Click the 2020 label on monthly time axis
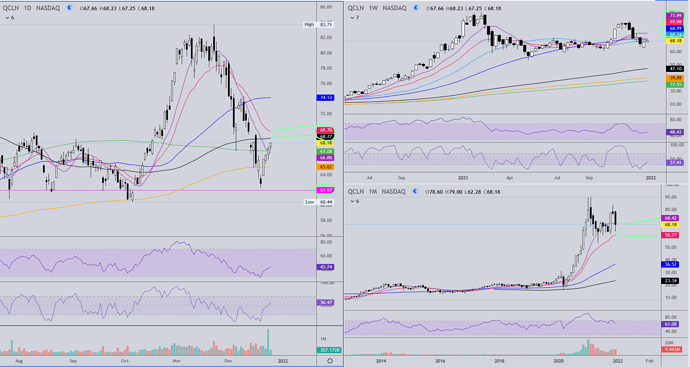The width and height of the screenshot is (690, 367). (558, 361)
